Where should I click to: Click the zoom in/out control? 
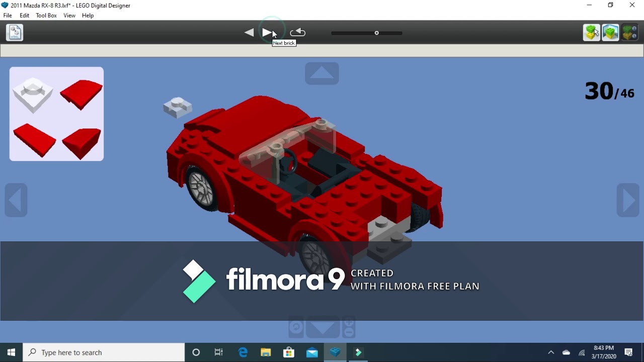(x=349, y=327)
